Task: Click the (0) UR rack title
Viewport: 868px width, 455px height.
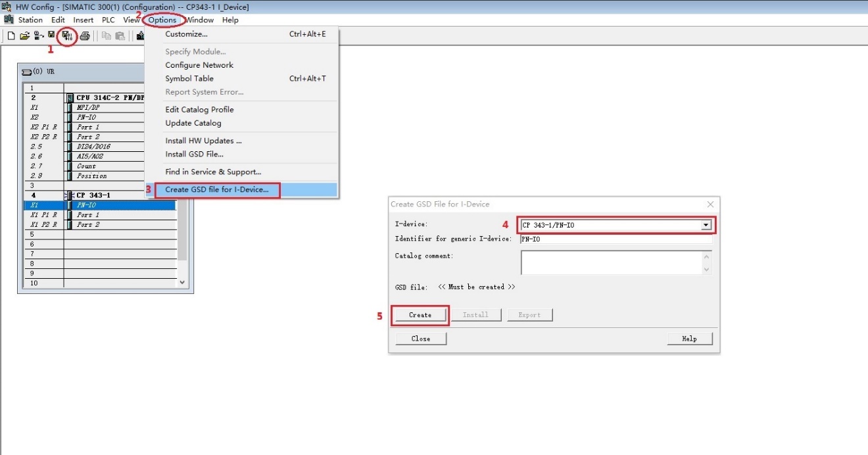Action: click(45, 71)
